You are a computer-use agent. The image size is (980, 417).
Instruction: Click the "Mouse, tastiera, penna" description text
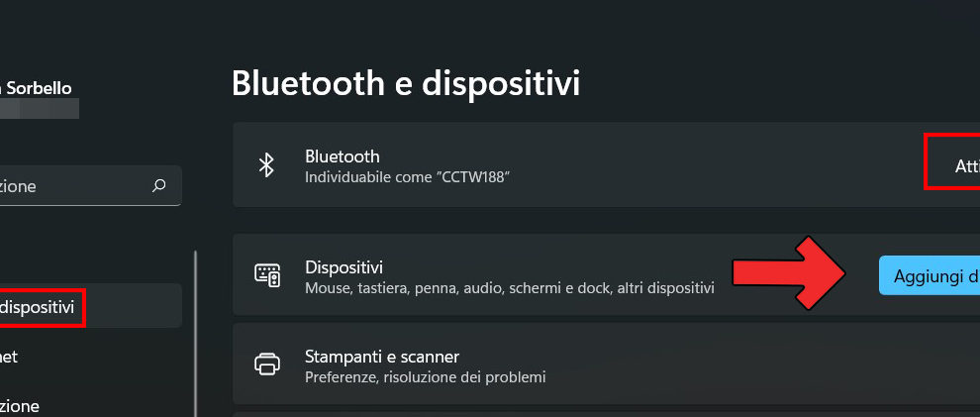point(509,288)
